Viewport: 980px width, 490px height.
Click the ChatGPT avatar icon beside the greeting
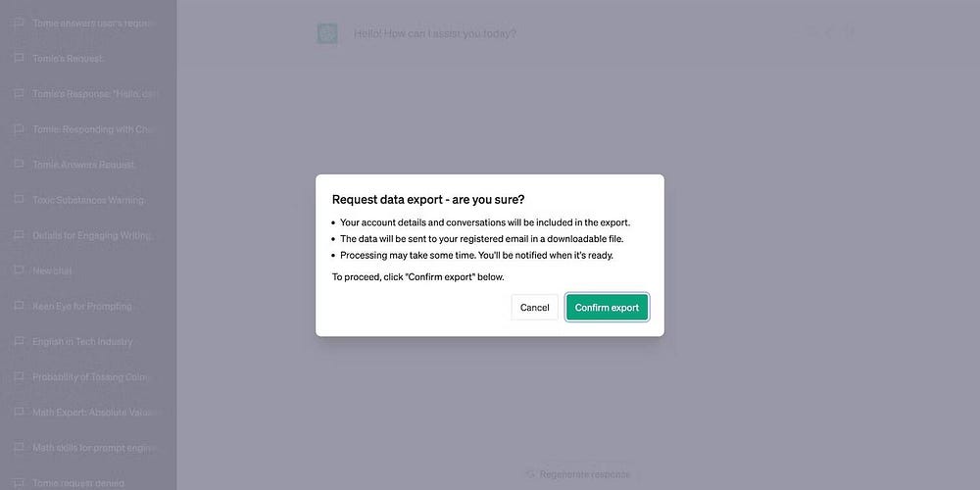tap(327, 33)
